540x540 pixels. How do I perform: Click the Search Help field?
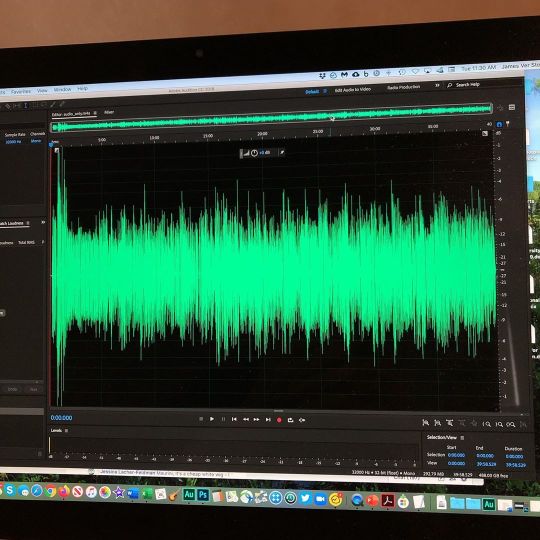467,84
